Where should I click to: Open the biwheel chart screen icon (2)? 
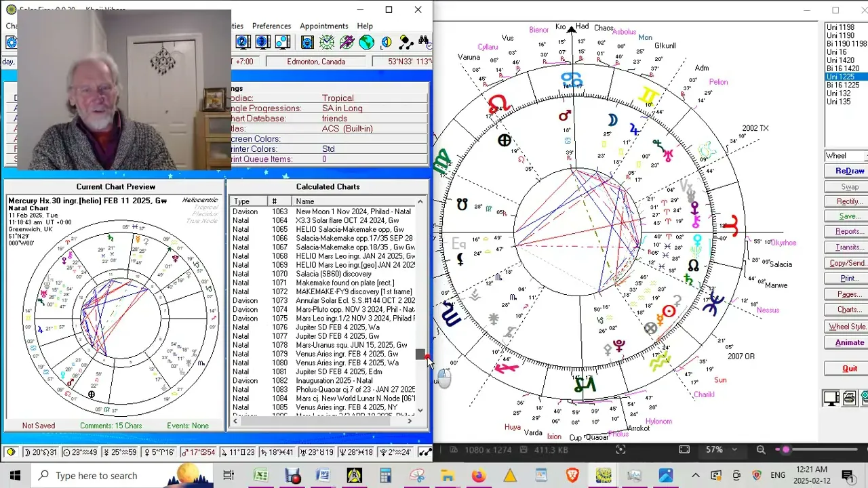243,42
